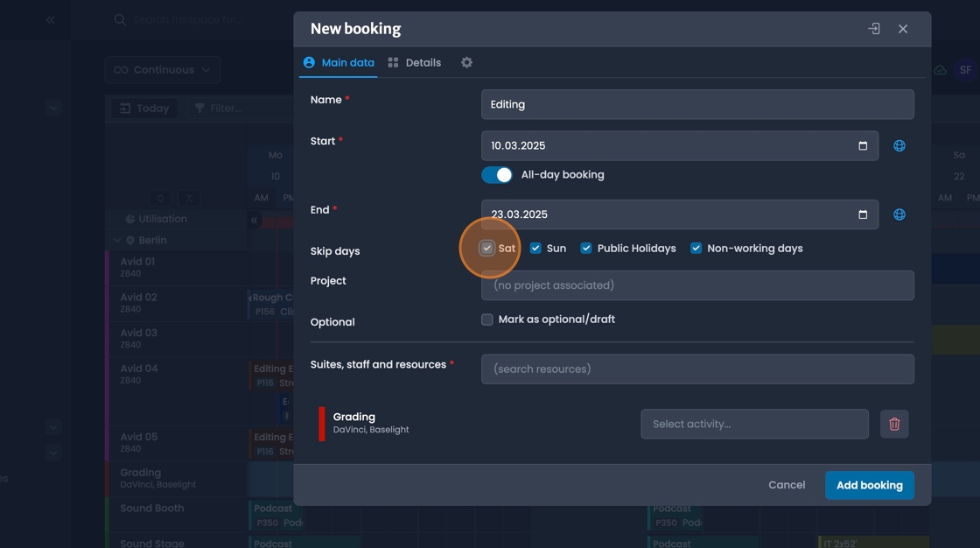Open the Select activity dropdown for Grading
This screenshot has width=980, height=548.
click(754, 424)
